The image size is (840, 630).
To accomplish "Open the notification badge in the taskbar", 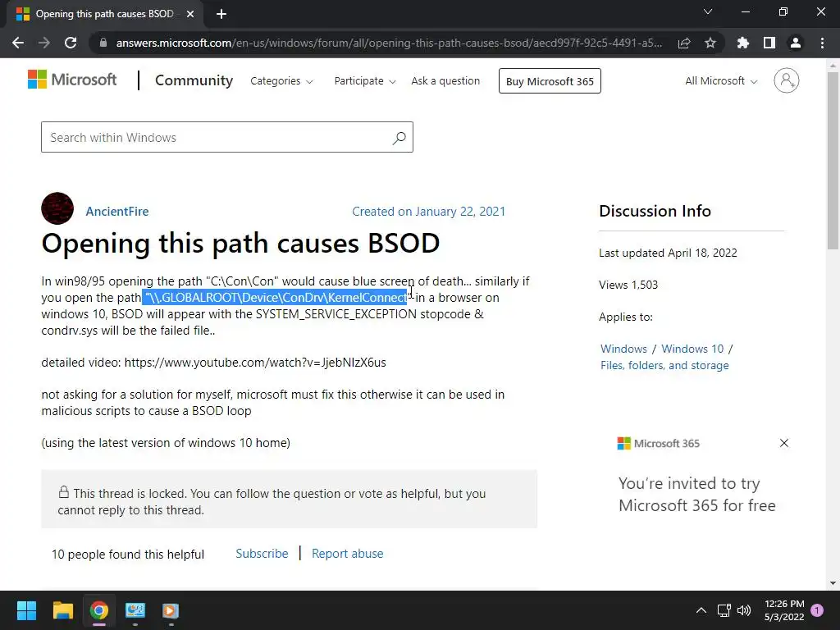I will [817, 610].
